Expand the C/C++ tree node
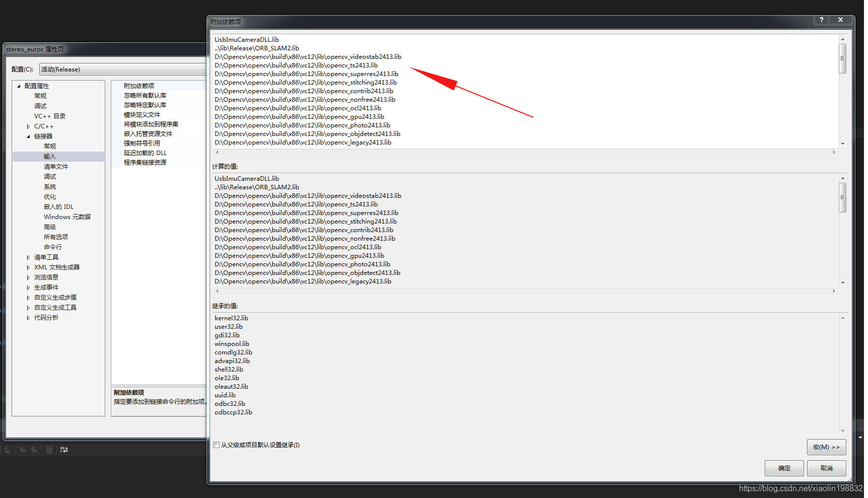The image size is (868, 498). [x=28, y=126]
